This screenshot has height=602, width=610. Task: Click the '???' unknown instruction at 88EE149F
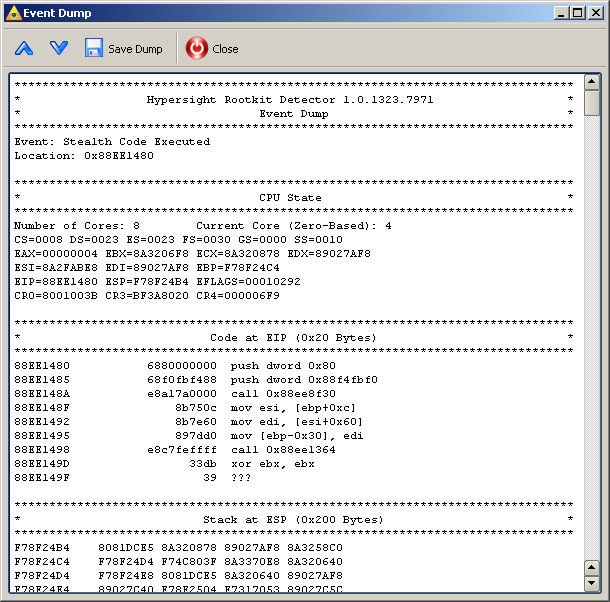pos(241,478)
